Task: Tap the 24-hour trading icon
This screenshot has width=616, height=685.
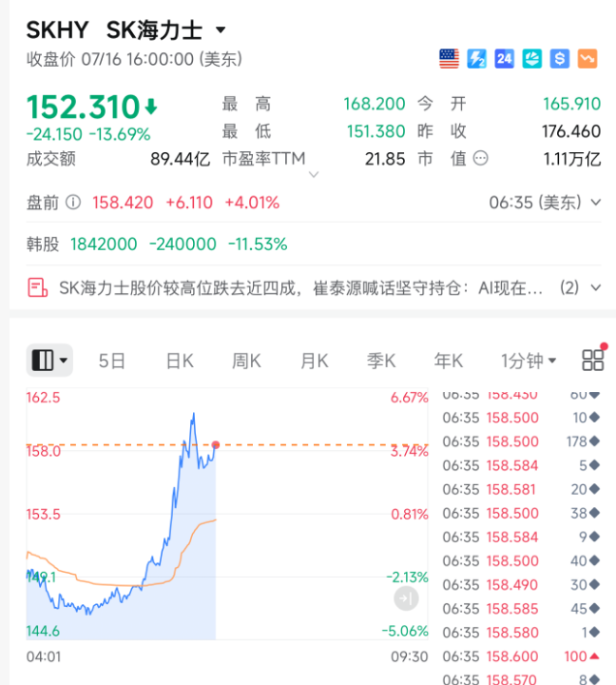Action: coord(504,59)
